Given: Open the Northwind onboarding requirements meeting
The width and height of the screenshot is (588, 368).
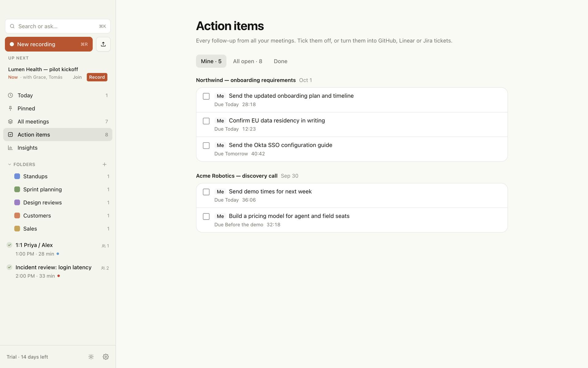Looking at the screenshot, I should coord(246,80).
